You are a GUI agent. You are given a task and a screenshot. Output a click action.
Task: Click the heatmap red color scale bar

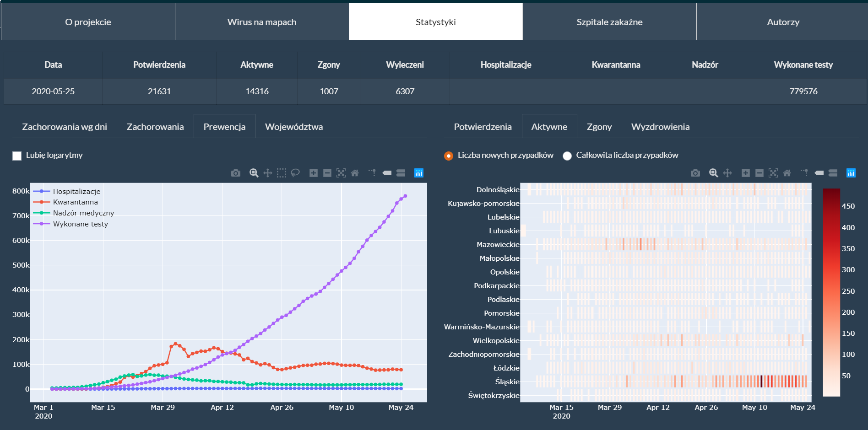pyautogui.click(x=831, y=292)
